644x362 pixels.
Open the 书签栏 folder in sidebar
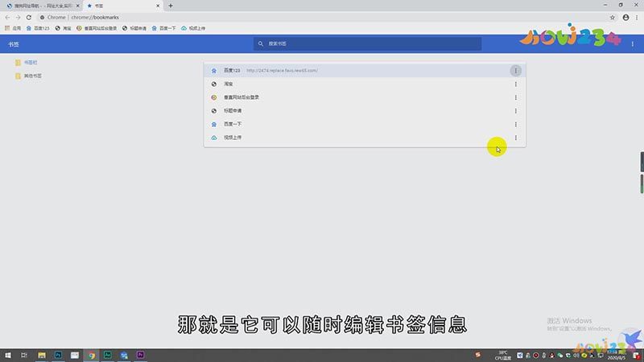(x=27, y=63)
